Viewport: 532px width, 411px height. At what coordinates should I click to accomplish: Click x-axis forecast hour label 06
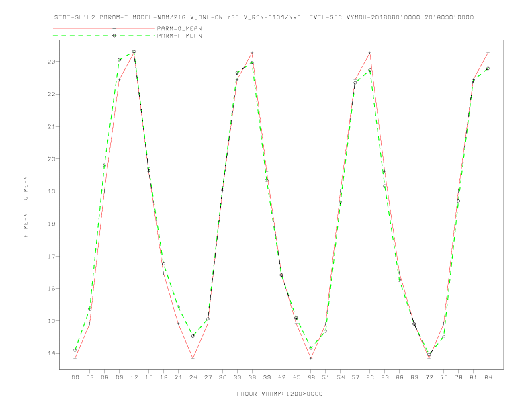(x=105, y=377)
